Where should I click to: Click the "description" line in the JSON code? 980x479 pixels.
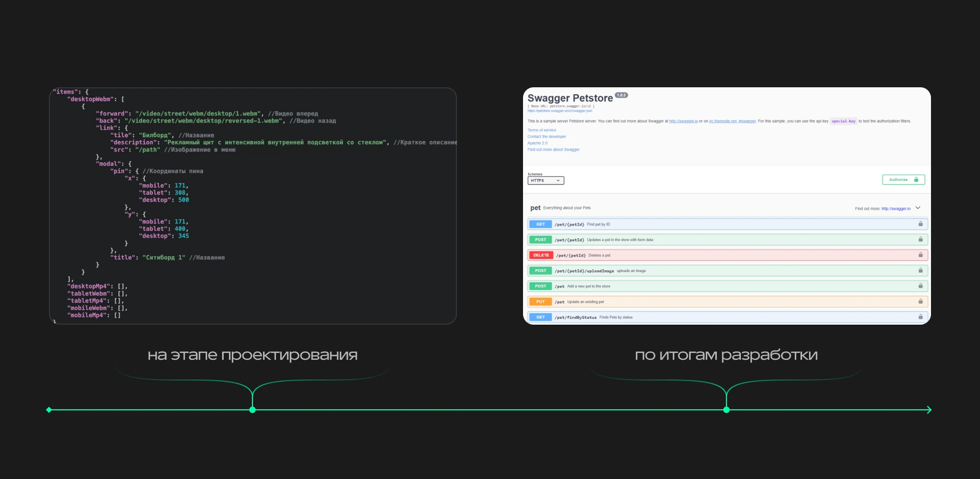pyautogui.click(x=283, y=142)
